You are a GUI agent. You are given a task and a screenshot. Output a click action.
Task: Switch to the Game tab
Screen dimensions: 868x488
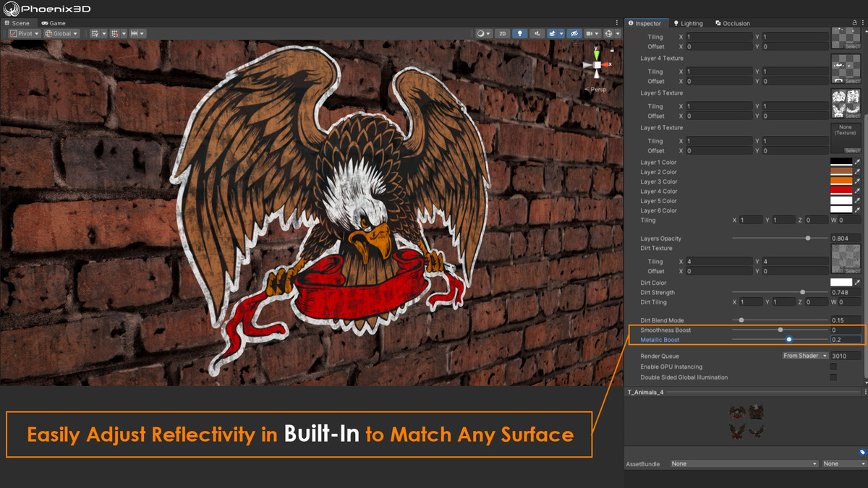point(54,23)
